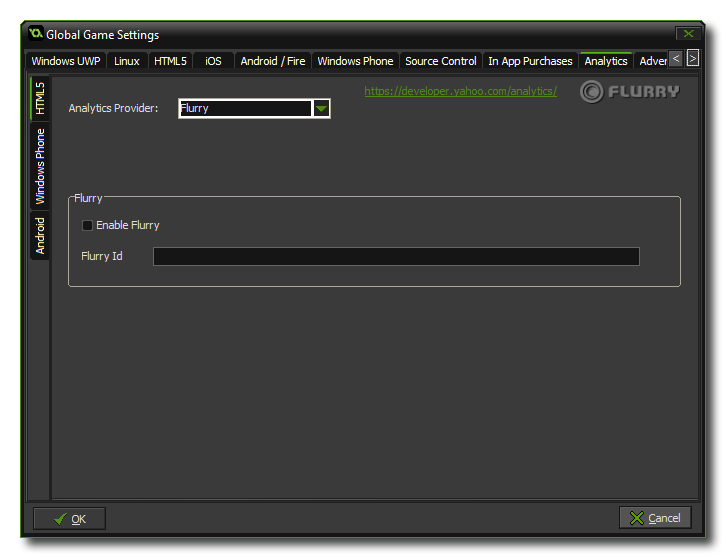726x558 pixels.
Task: Open the developer.yahoo.com analytics link
Action: click(460, 91)
